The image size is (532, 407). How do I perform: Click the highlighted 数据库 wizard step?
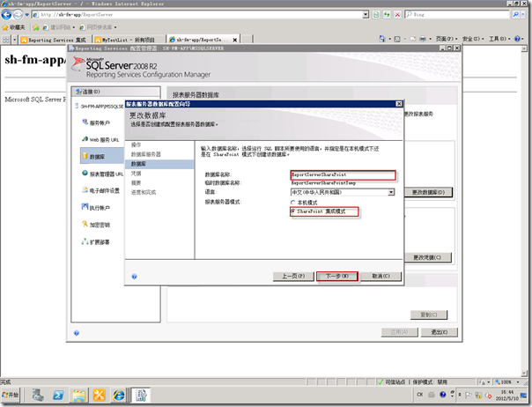coord(159,164)
